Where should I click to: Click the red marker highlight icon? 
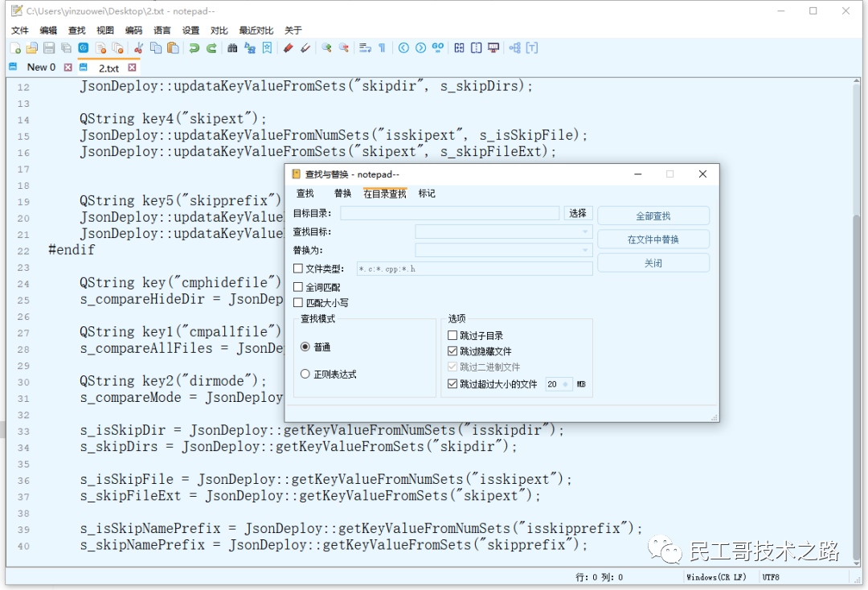[x=288, y=48]
